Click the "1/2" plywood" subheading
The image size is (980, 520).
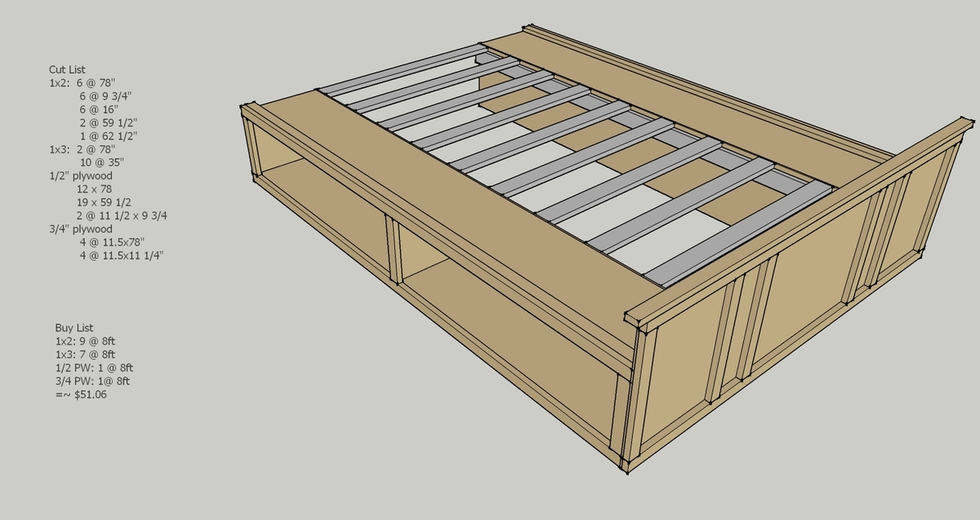(x=80, y=176)
